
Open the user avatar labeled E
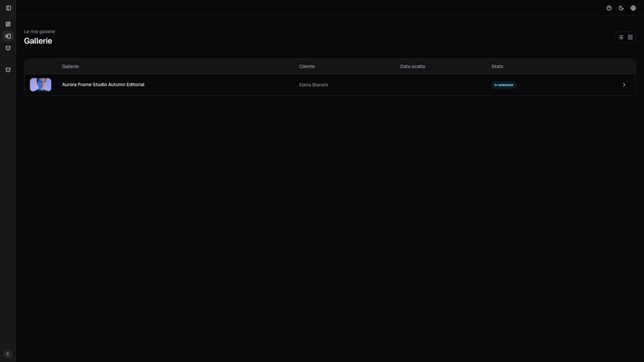(8, 354)
